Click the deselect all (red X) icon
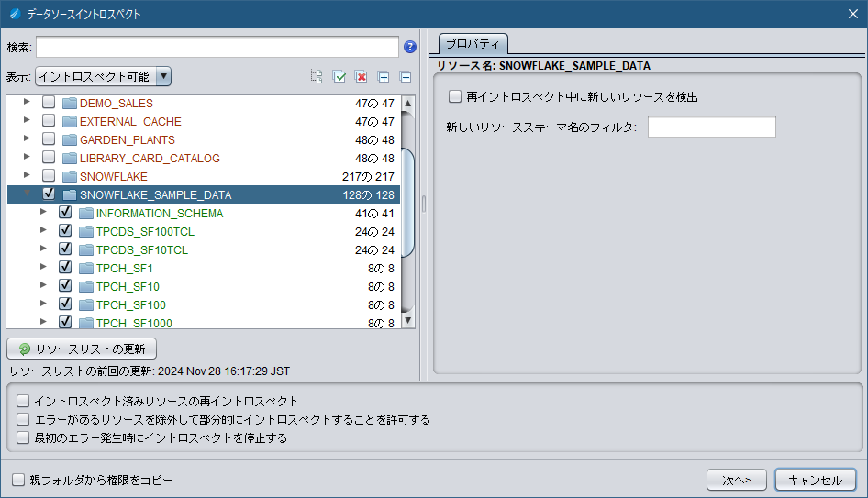Viewport: 868px width, 498px height. 361,76
